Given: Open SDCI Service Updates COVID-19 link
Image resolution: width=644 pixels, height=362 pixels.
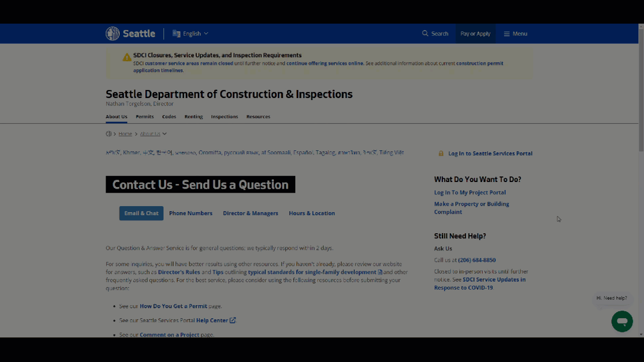Looking at the screenshot, I should (x=479, y=284).
